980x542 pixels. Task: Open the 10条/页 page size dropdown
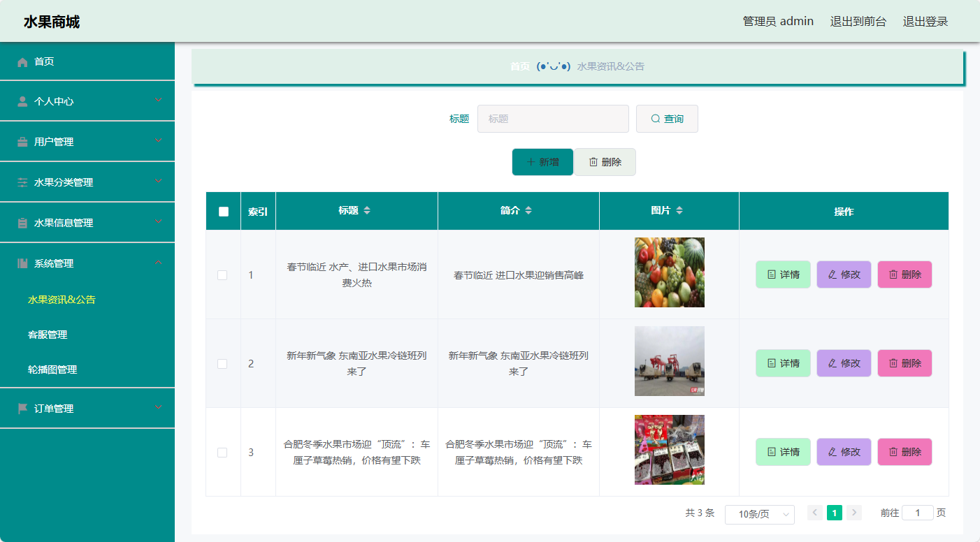click(x=760, y=513)
